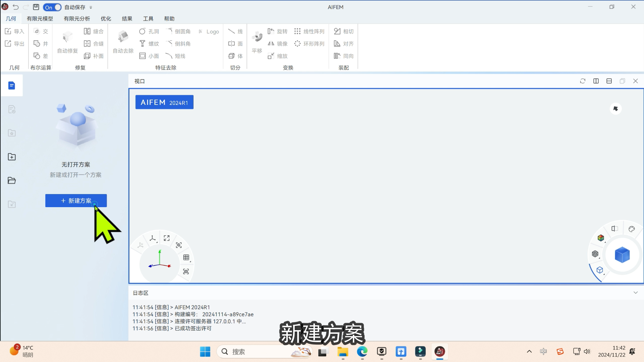Split viewport horizontally with the row layout icon
644x362 pixels.
609,81
